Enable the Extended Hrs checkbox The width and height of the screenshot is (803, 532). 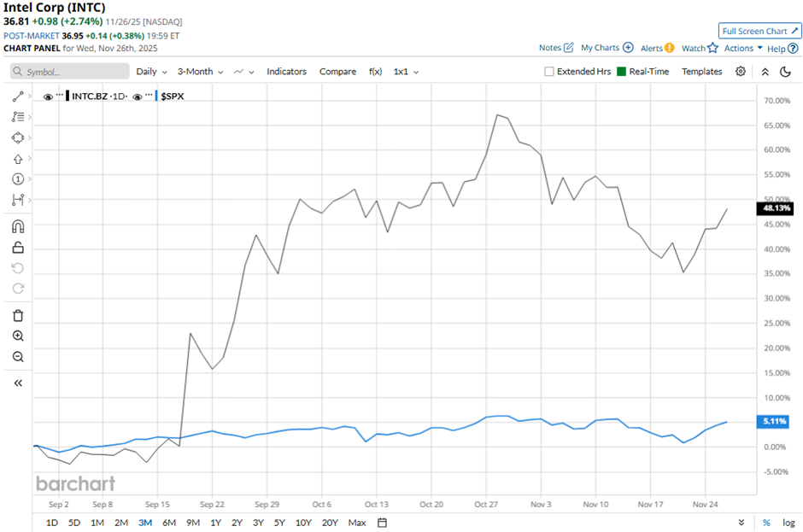pos(549,72)
